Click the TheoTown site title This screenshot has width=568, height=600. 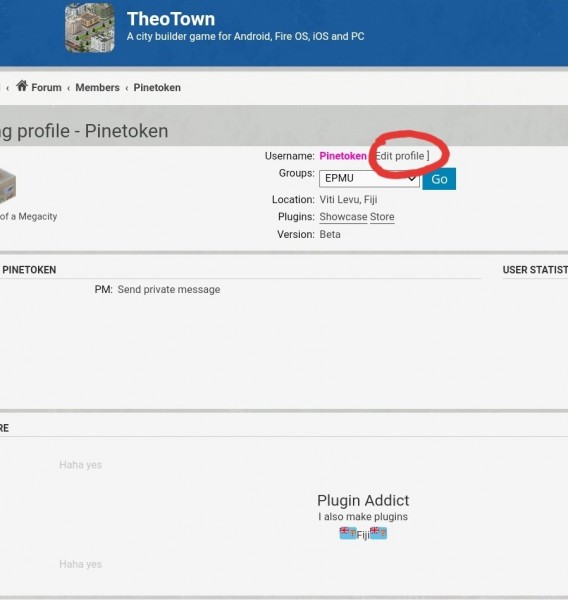coord(171,19)
